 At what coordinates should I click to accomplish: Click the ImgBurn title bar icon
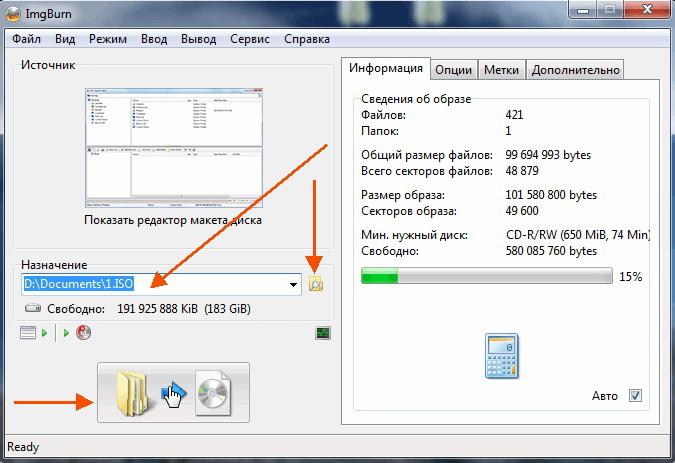13,14
